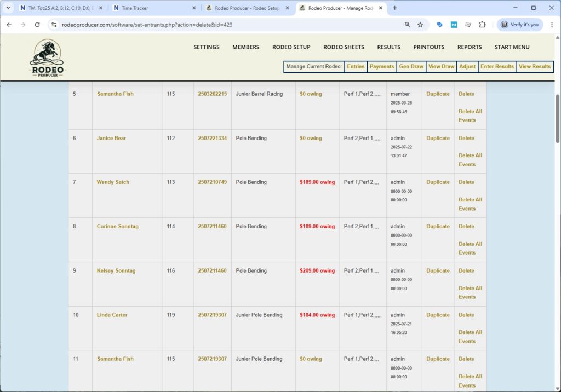Open the RODEO SHEETS menu
This screenshot has height=392, width=561.
pos(344,47)
